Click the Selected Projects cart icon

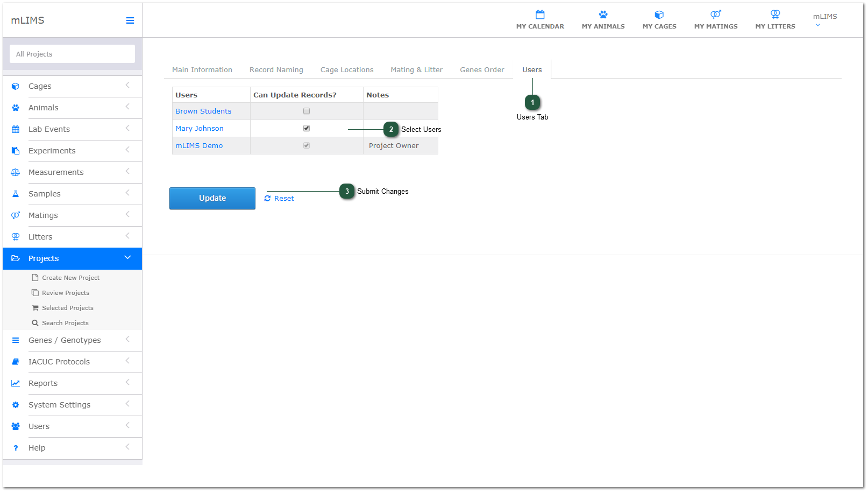tap(35, 308)
